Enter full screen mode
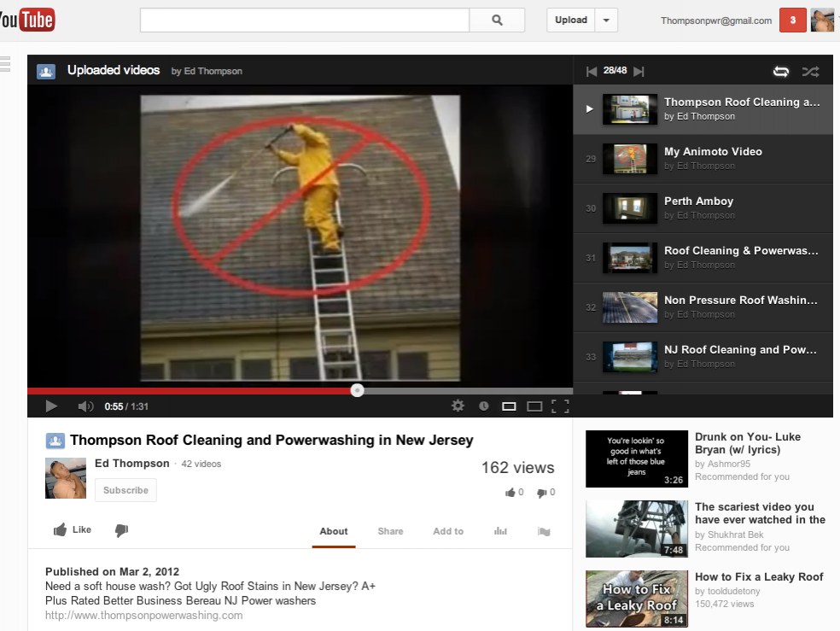This screenshot has width=840, height=631. pos(560,406)
